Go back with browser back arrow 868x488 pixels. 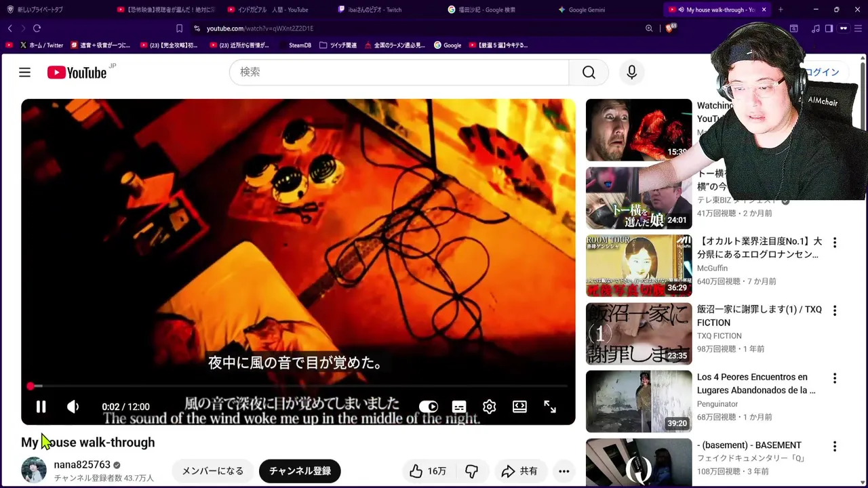(x=10, y=28)
